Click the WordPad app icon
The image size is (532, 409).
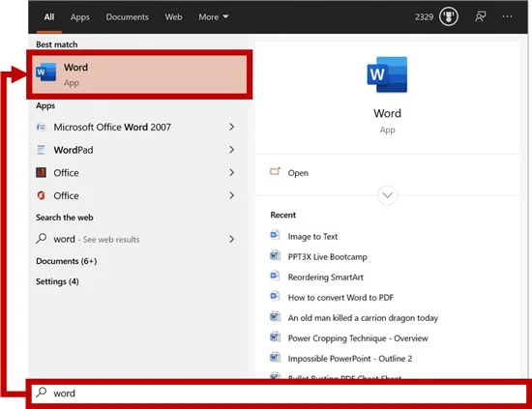point(41,150)
